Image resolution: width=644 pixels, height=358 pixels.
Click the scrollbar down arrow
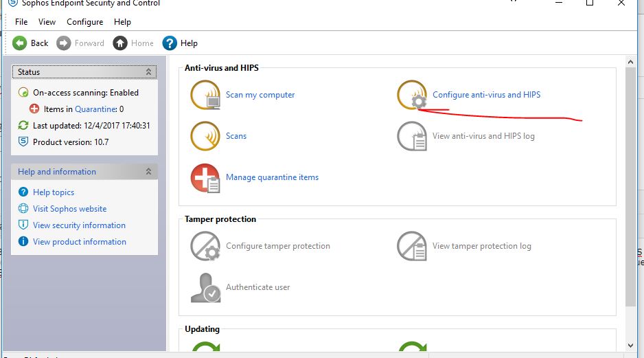coord(630,346)
